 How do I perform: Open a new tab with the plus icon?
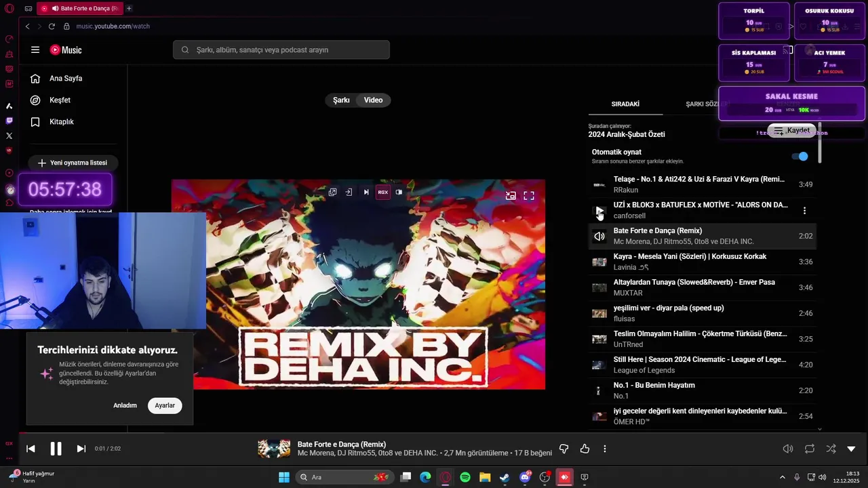129,8
